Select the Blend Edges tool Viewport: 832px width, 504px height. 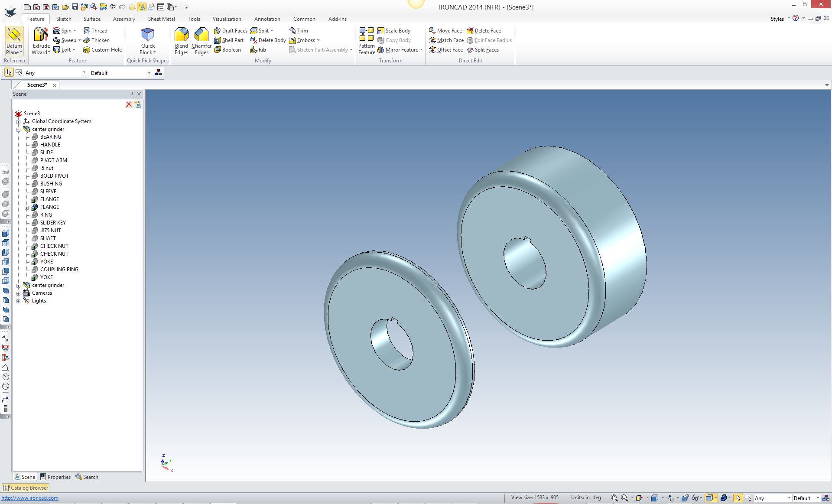181,35
